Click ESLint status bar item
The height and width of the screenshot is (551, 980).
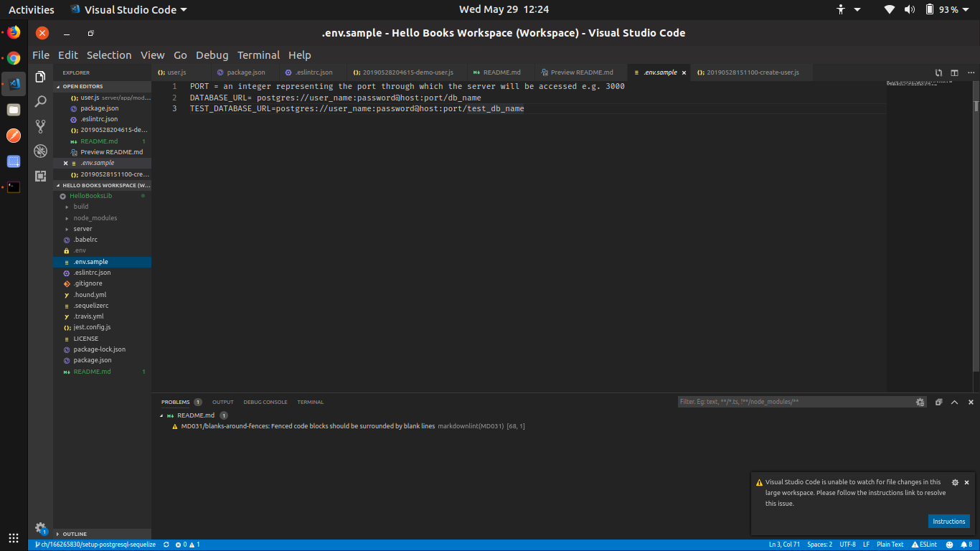click(x=925, y=545)
